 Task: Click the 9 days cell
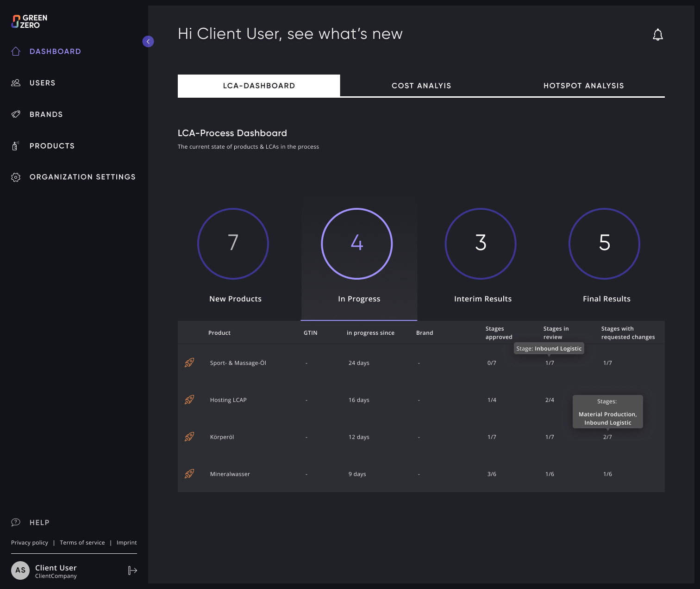pos(357,474)
